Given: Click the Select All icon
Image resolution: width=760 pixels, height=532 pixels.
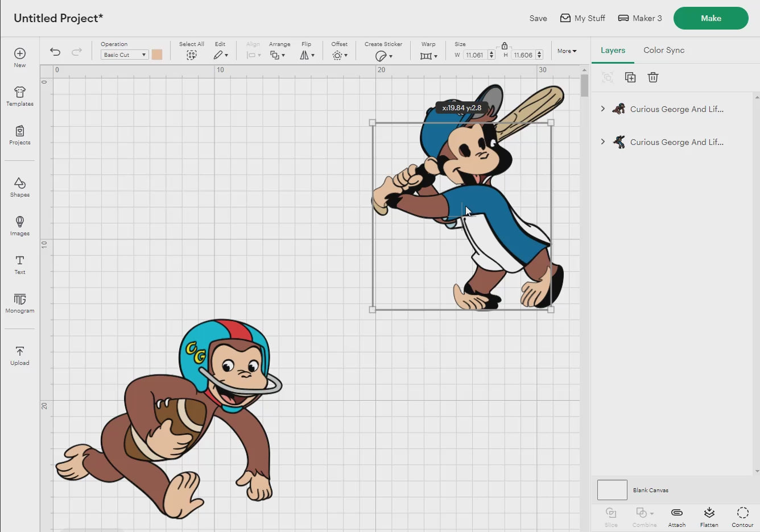Looking at the screenshot, I should pos(192,55).
